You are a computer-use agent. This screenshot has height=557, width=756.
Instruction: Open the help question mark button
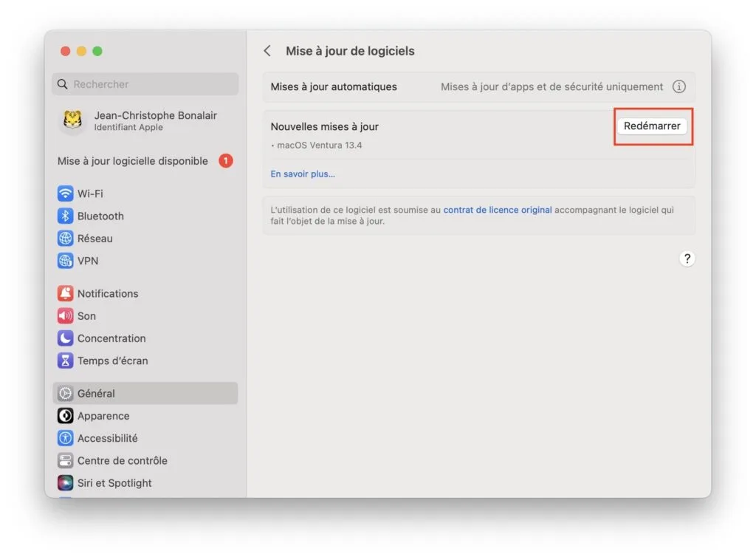[687, 259]
